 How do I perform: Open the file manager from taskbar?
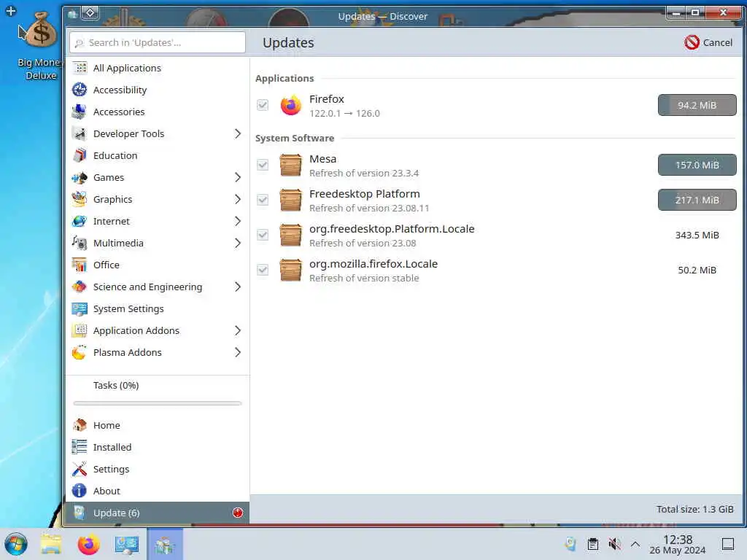(51, 545)
